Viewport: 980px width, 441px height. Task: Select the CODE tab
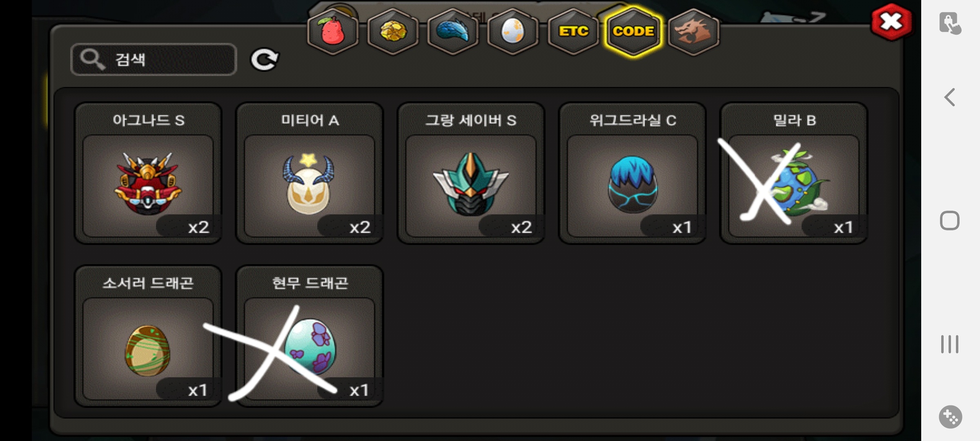point(633,31)
